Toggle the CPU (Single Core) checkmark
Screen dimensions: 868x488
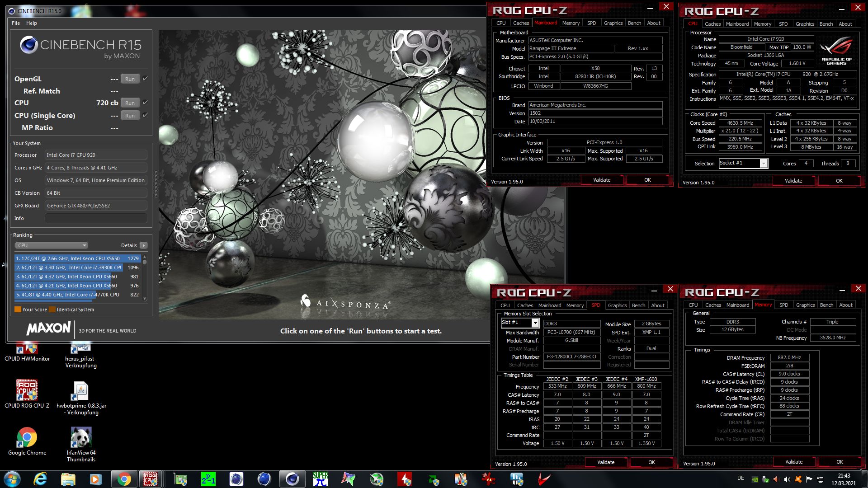pos(145,115)
